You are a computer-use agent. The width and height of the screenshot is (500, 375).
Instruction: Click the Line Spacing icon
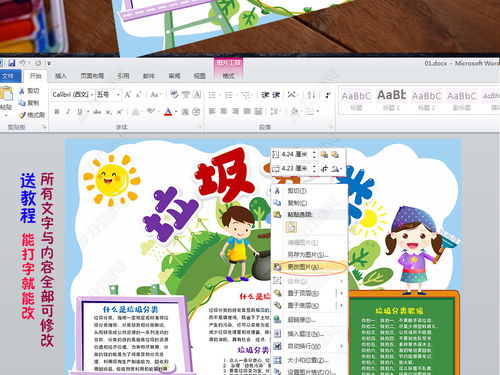tap(274, 111)
